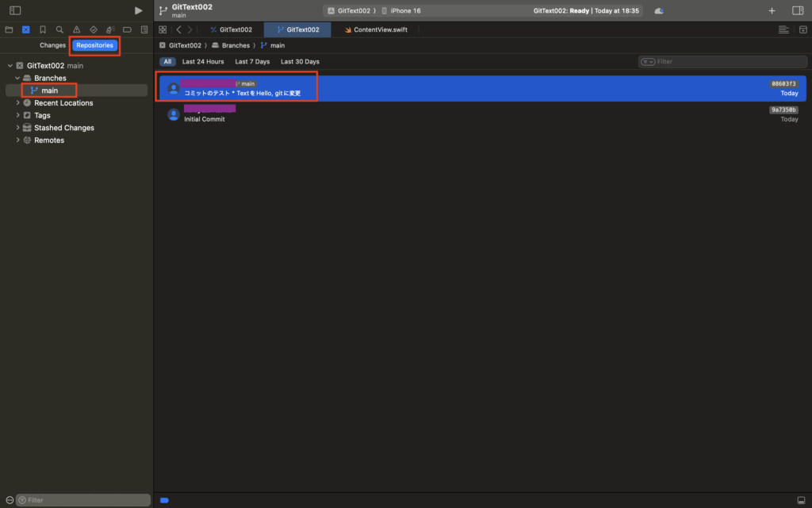The height and width of the screenshot is (508, 812).
Task: Filter commits to Last 24 Hours
Action: pos(203,62)
